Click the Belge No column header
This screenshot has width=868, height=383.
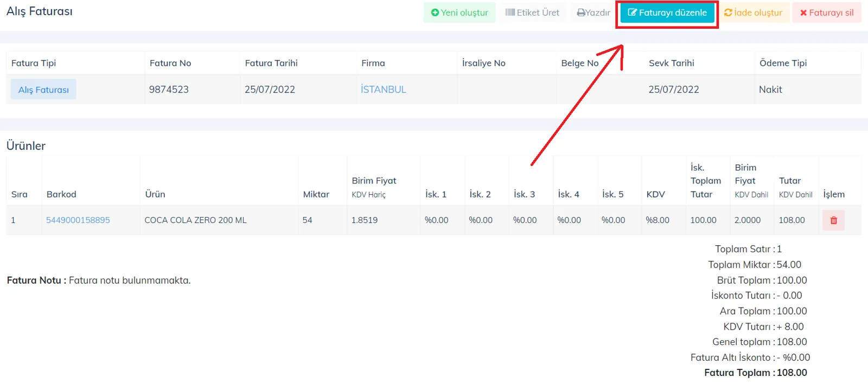click(x=580, y=63)
